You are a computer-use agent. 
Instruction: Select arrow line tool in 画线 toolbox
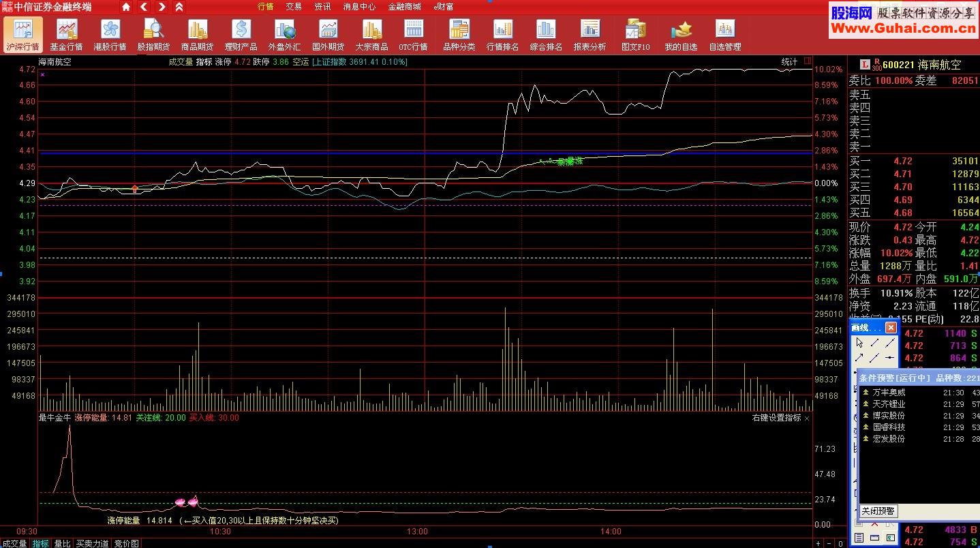[859, 357]
